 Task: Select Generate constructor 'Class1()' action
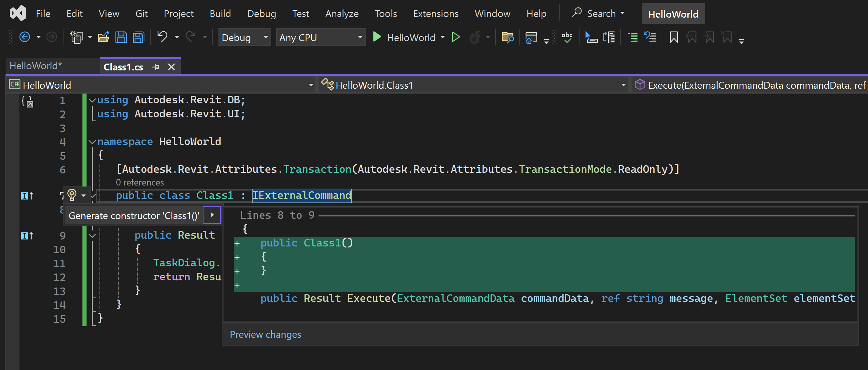[134, 215]
